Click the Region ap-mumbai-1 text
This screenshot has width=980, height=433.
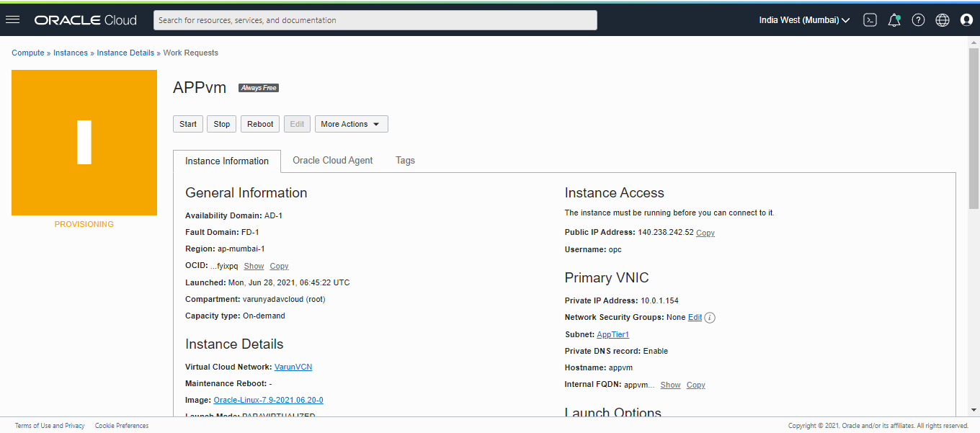click(x=241, y=249)
